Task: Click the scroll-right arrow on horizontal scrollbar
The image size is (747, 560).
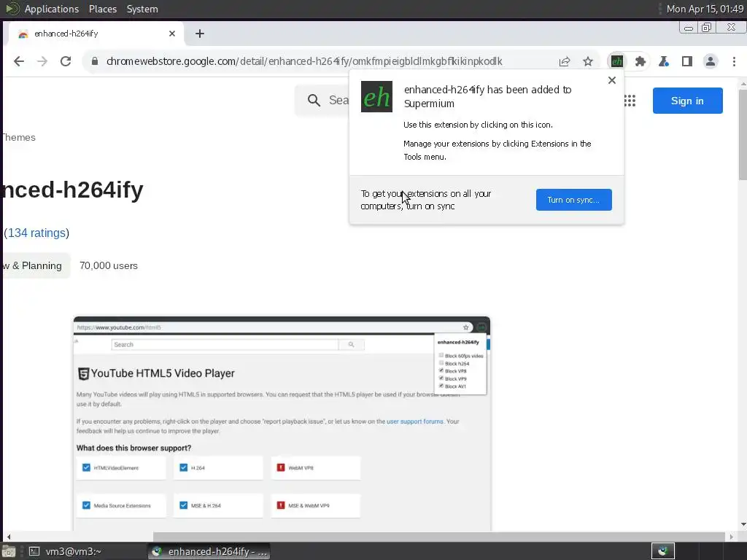Action: (x=732, y=537)
